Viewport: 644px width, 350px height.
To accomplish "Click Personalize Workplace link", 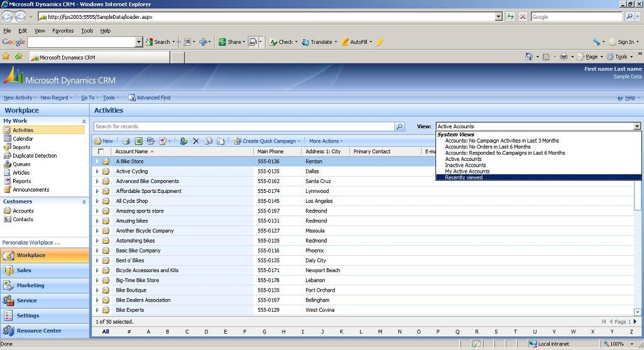I will 31,243.
